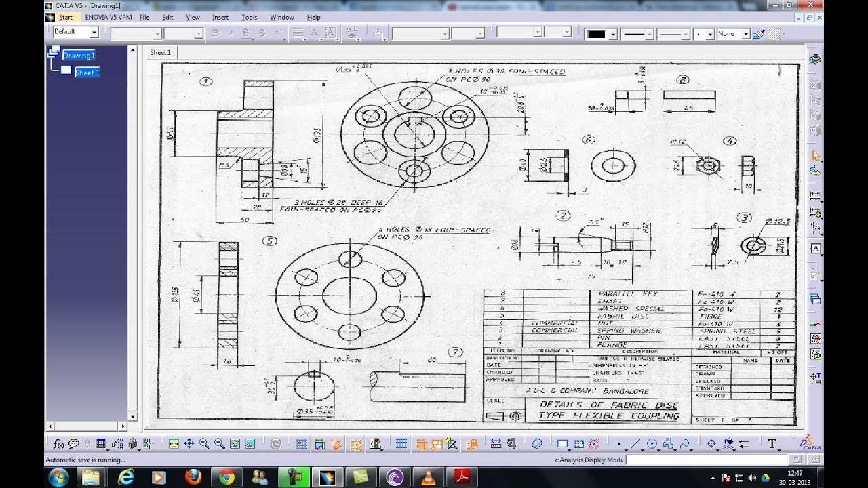Open the comment balloon tool
Viewport: 868px width, 488px height.
click(74, 444)
